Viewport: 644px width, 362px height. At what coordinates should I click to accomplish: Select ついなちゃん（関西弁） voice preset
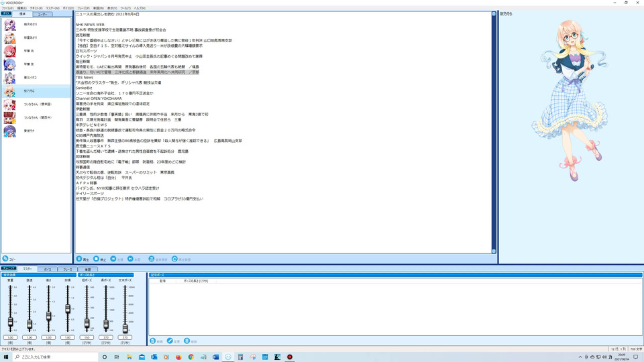36,118
